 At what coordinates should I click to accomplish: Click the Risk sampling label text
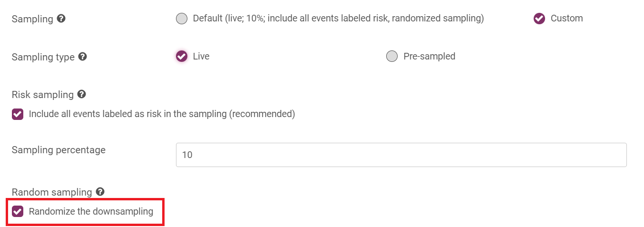[43, 95]
